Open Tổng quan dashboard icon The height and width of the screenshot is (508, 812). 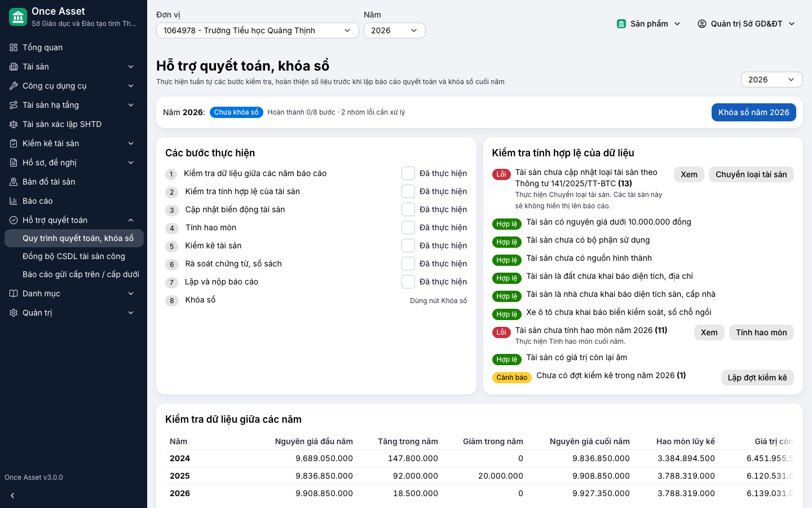pyautogui.click(x=14, y=47)
